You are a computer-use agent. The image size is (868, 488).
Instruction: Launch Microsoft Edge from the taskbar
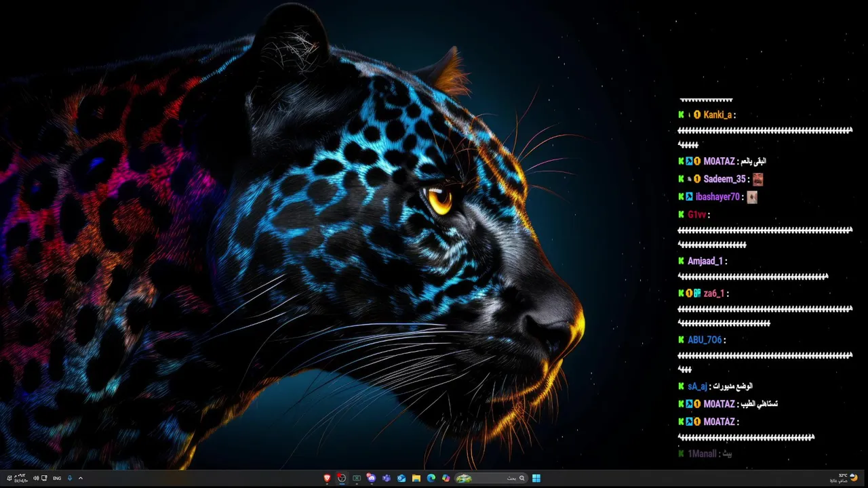pyautogui.click(x=431, y=478)
